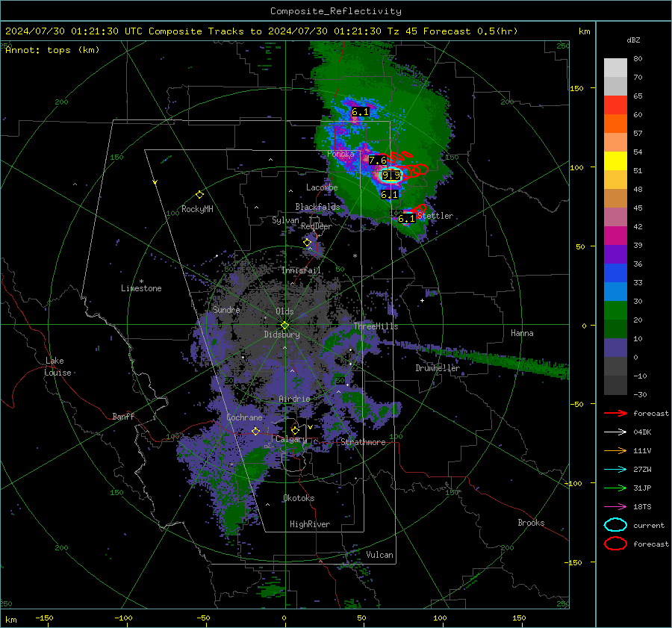Click the Brooks label
The image size is (672, 628).
point(531,523)
